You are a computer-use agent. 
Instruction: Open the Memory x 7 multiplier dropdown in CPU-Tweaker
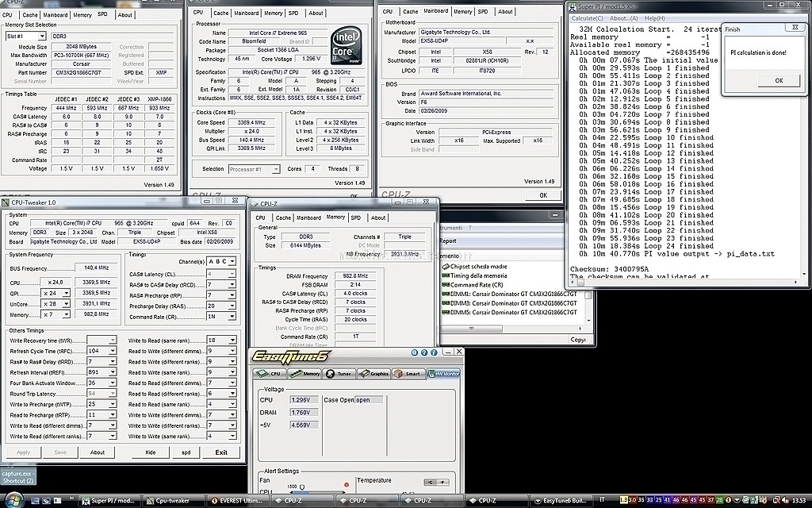point(66,314)
